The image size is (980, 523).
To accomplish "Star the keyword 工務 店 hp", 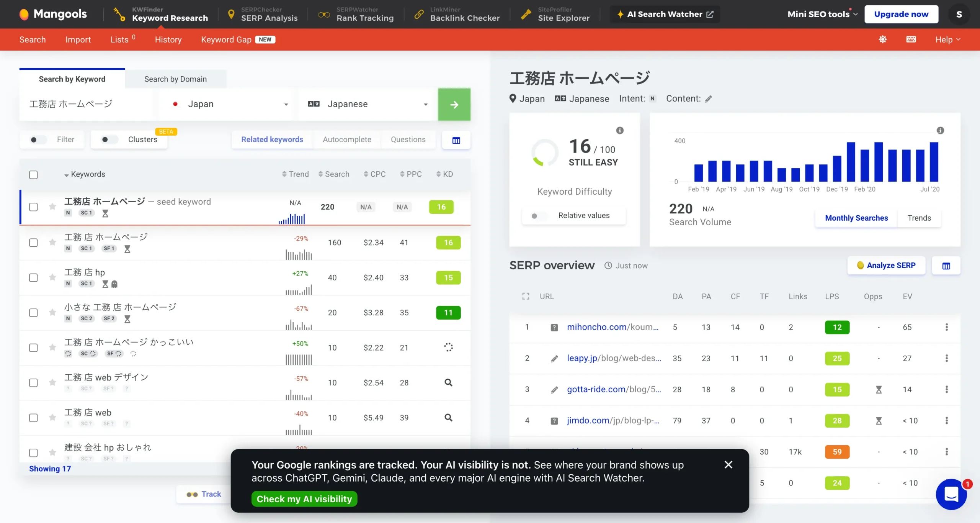I will pos(52,277).
